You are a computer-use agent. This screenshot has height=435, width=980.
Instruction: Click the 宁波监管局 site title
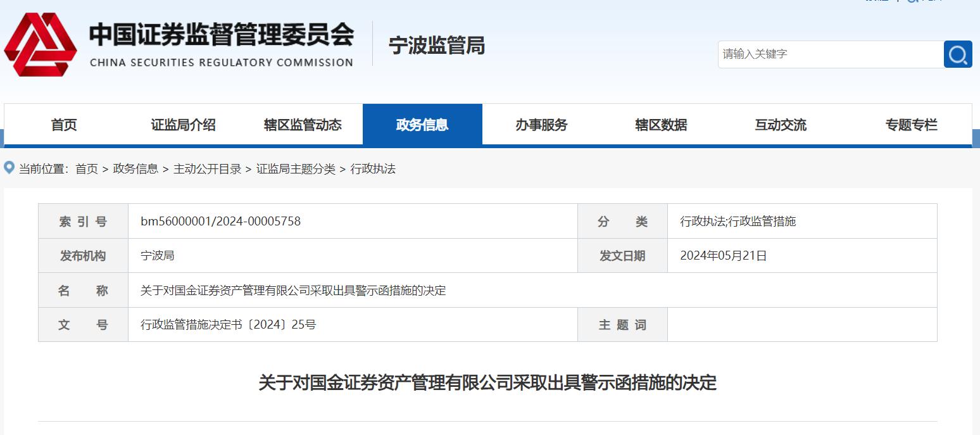[x=437, y=46]
